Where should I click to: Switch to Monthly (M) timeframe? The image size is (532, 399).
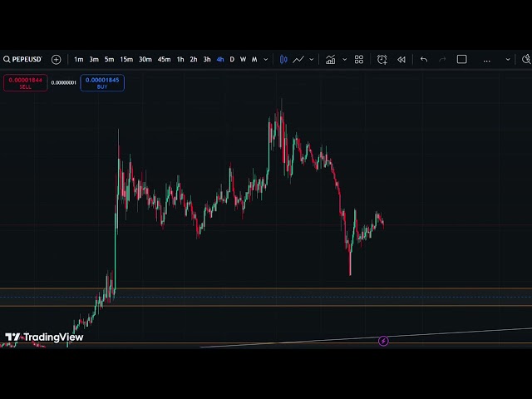click(254, 59)
